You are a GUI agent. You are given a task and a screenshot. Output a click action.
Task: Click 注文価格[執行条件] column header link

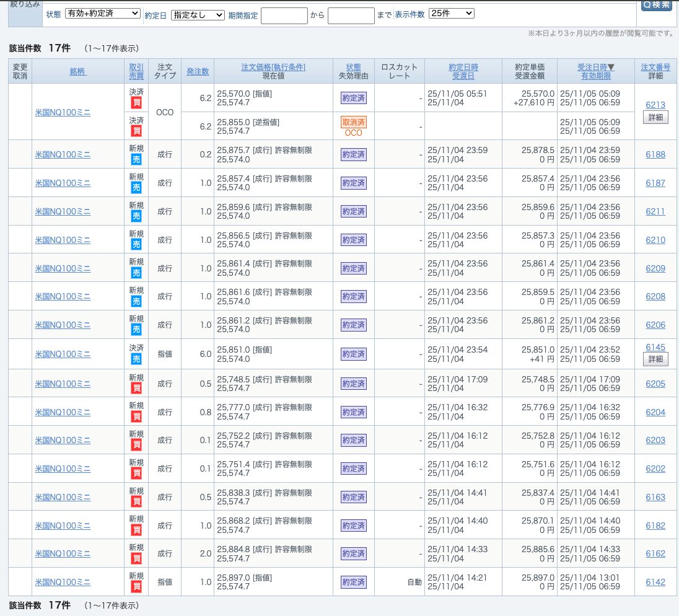(273, 67)
